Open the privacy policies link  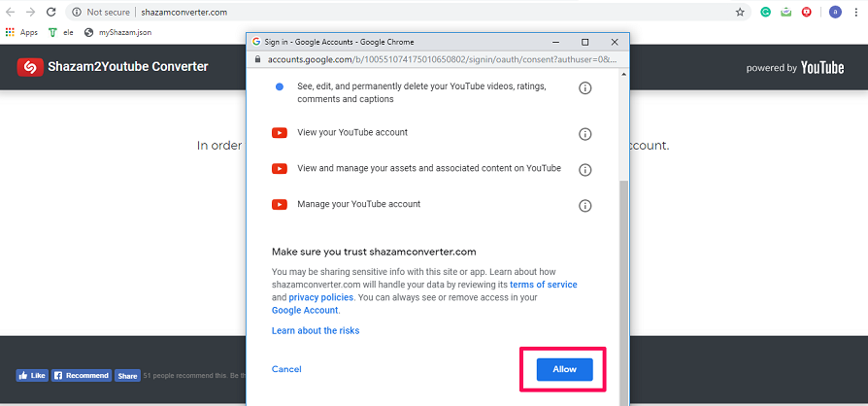tap(321, 297)
